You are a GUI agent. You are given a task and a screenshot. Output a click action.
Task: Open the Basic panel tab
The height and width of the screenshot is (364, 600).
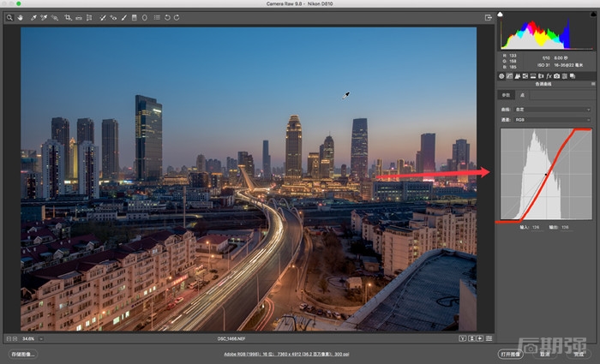click(x=501, y=76)
